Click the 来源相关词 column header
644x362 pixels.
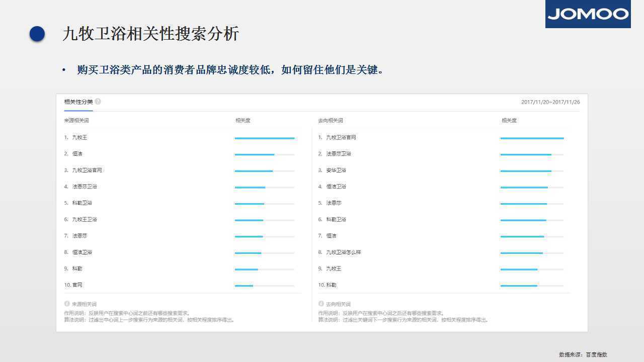[x=76, y=121]
